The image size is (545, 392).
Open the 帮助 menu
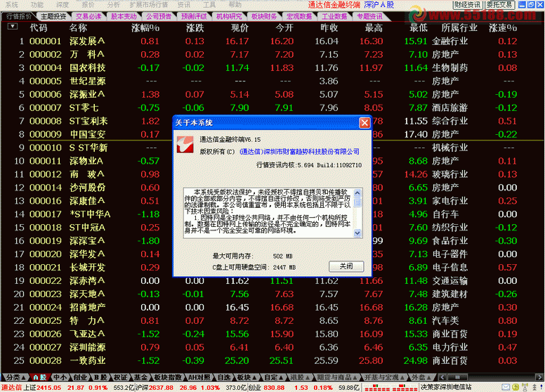point(235,4)
